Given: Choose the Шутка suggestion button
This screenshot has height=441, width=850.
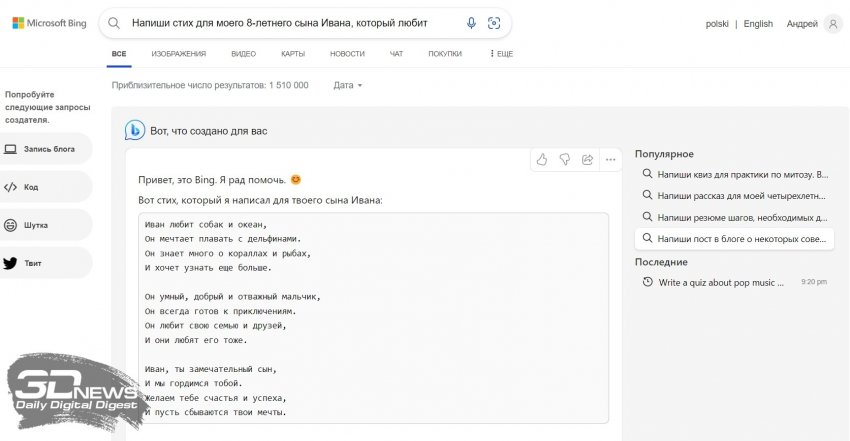Looking at the screenshot, I should tap(46, 225).
